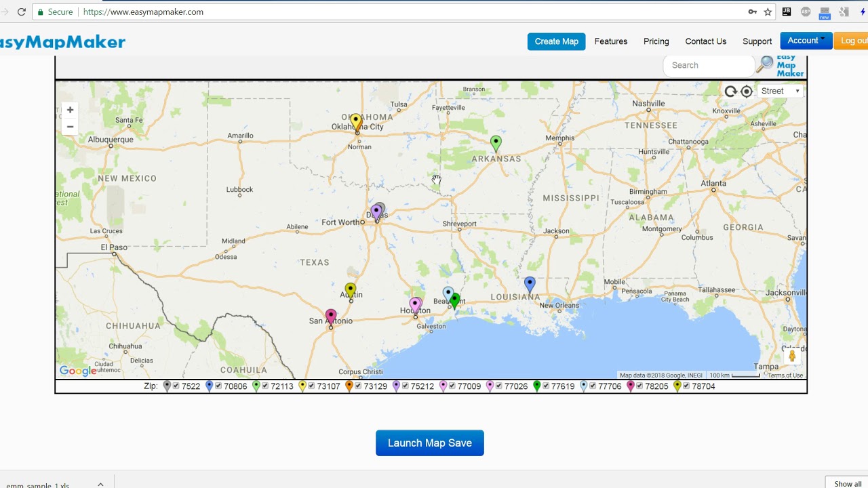
Task: Click the Easy Map Maker badge logo
Action: pos(790,65)
